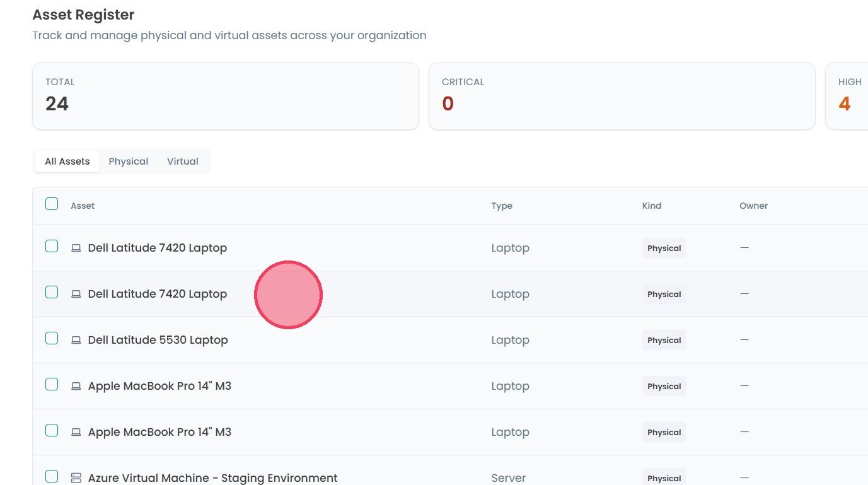Click laptop icon in first Dell Latitude 7420 row
Viewport: 868px width, 485px height.
(76, 248)
